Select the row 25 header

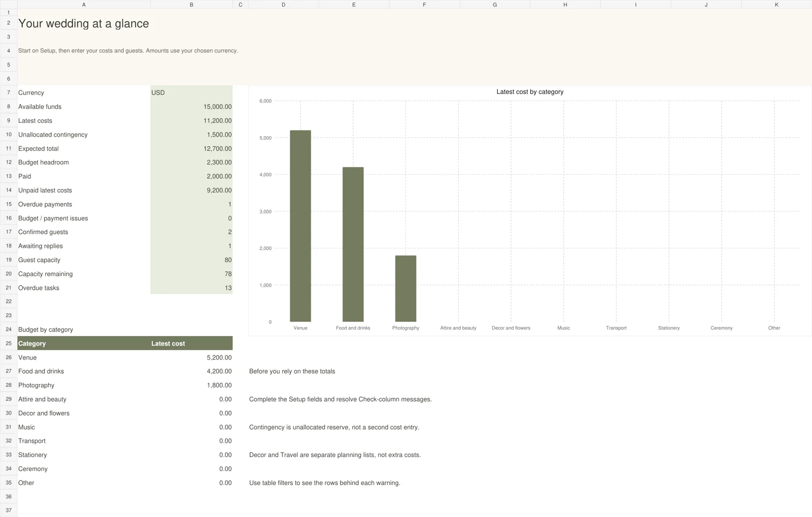click(x=9, y=343)
